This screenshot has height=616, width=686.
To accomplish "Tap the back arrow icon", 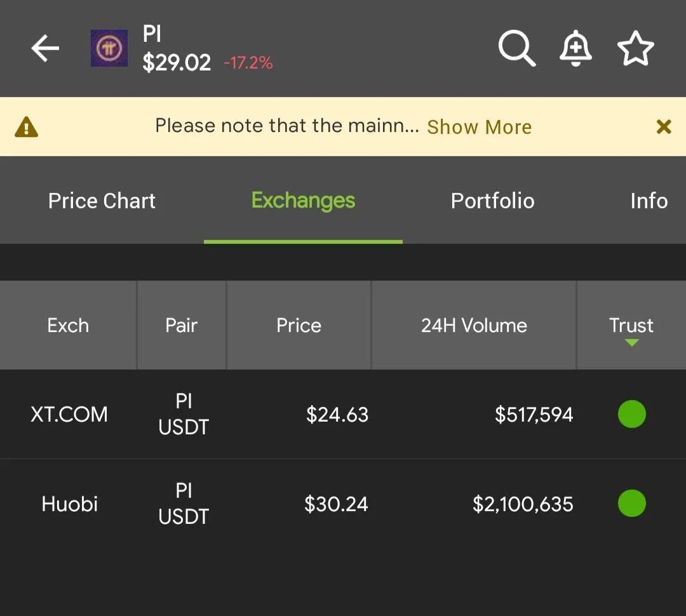I will [45, 48].
